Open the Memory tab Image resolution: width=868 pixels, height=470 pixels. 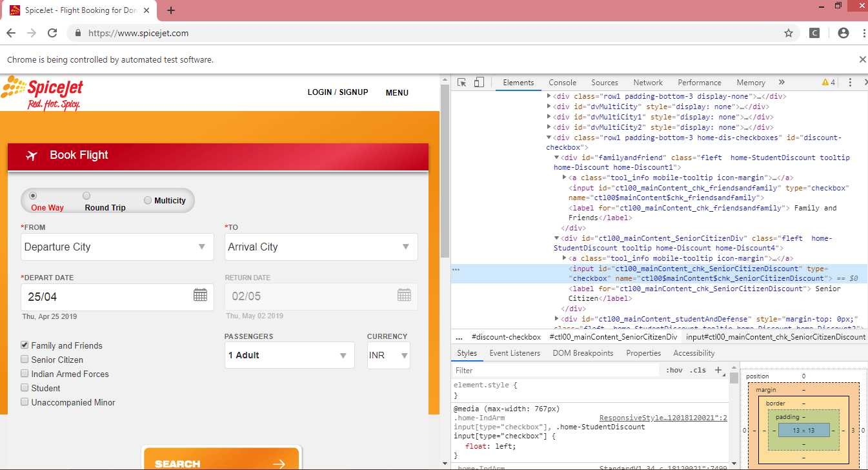click(x=751, y=83)
